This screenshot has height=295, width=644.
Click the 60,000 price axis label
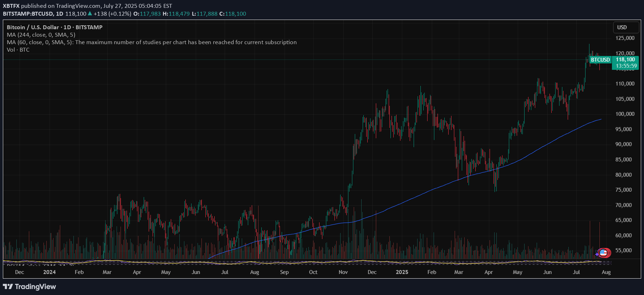(624, 236)
